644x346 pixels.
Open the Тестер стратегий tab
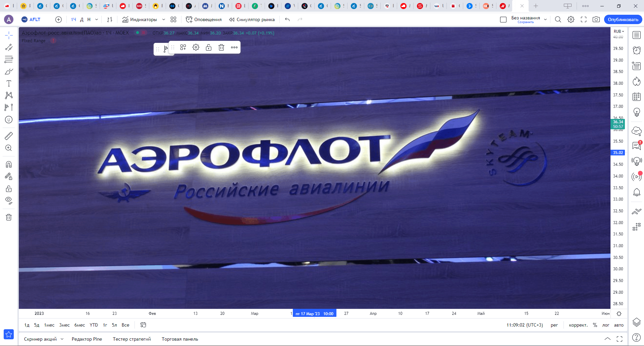click(x=132, y=339)
